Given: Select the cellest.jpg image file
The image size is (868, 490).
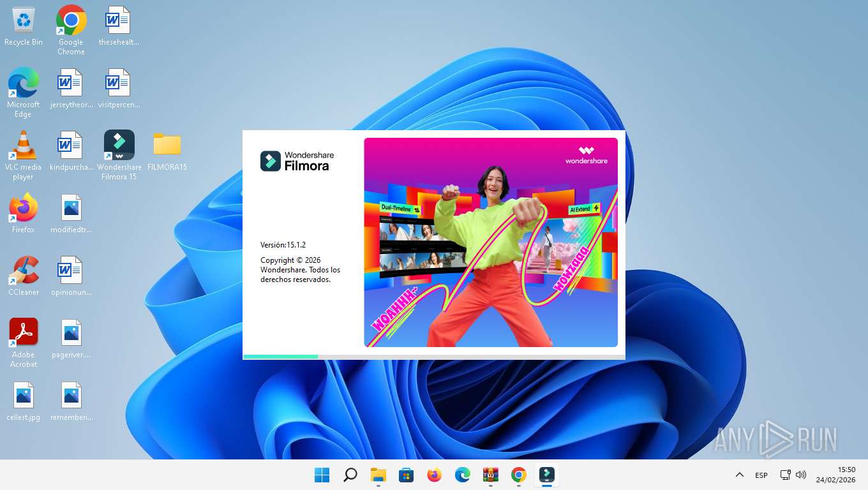Looking at the screenshot, I should tap(24, 401).
